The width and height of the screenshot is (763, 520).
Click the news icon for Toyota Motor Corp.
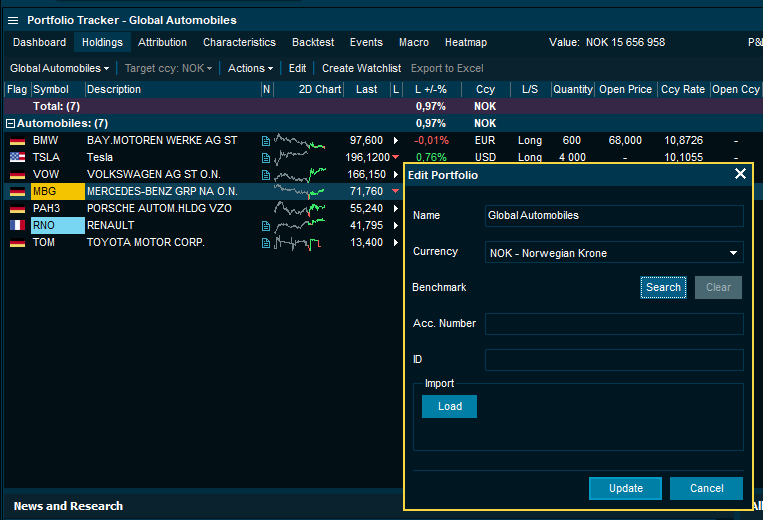coord(265,243)
